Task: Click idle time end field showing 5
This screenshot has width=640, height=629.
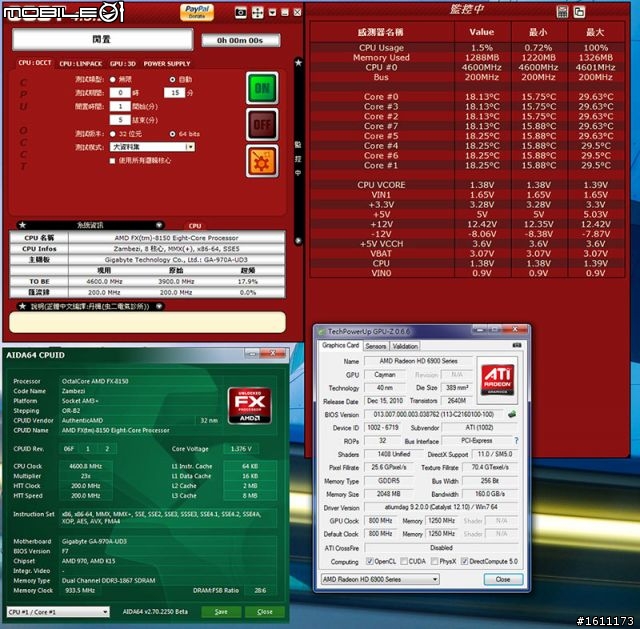Action: pos(120,120)
